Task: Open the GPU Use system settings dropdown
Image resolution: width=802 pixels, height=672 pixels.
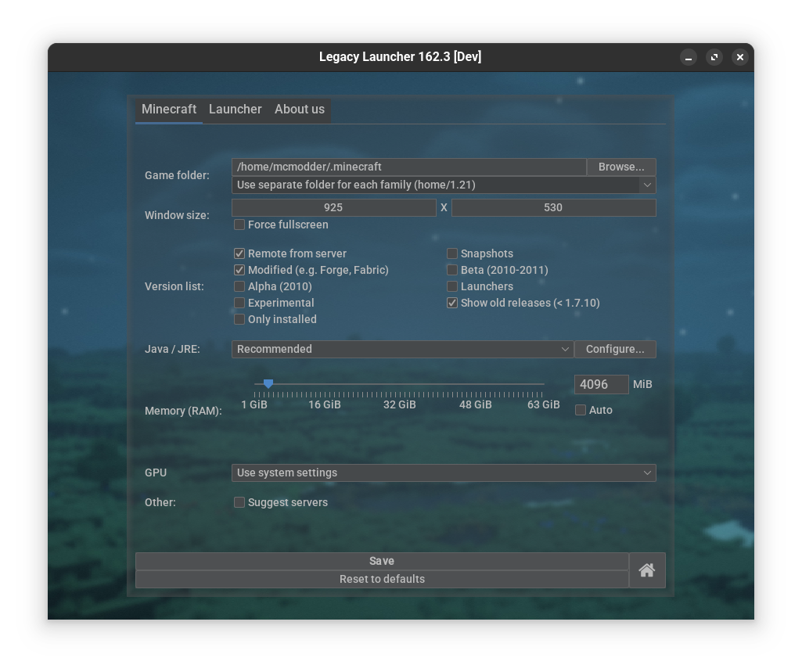Action: 444,473
